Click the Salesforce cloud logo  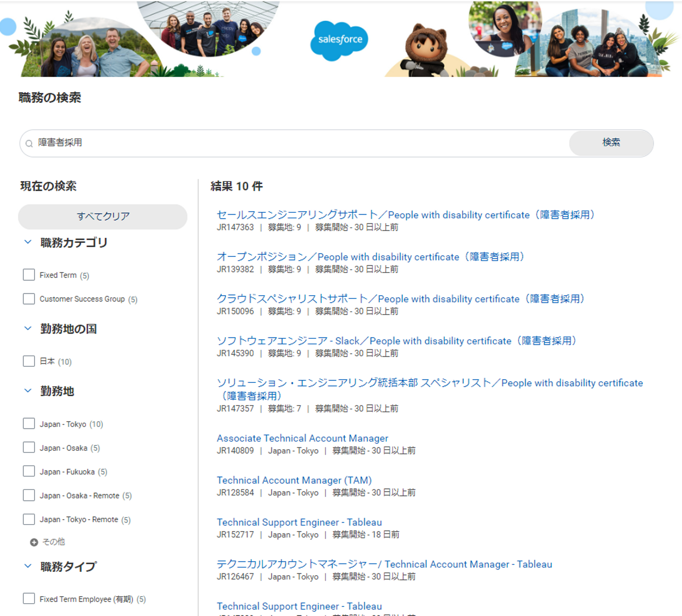click(339, 40)
